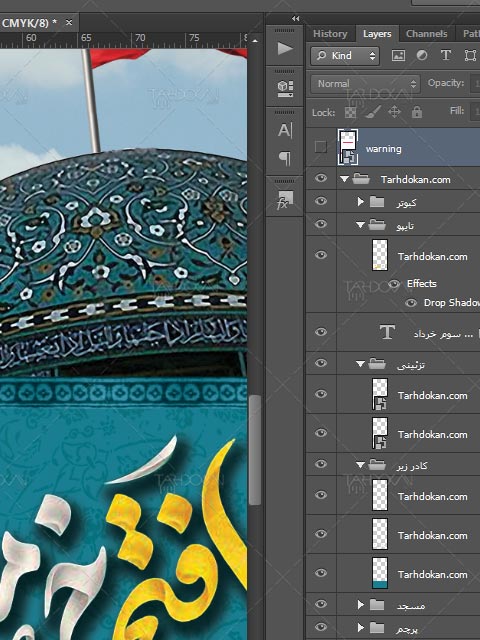This screenshot has width=480, height=640.
Task: Click the تزئینی group folder icon
Action: click(377, 364)
